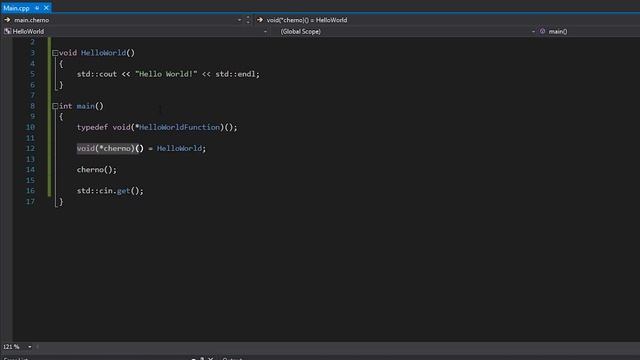The image size is (640, 360).
Task: Expand the main.cherno dropdown arrow
Action: 239,20
